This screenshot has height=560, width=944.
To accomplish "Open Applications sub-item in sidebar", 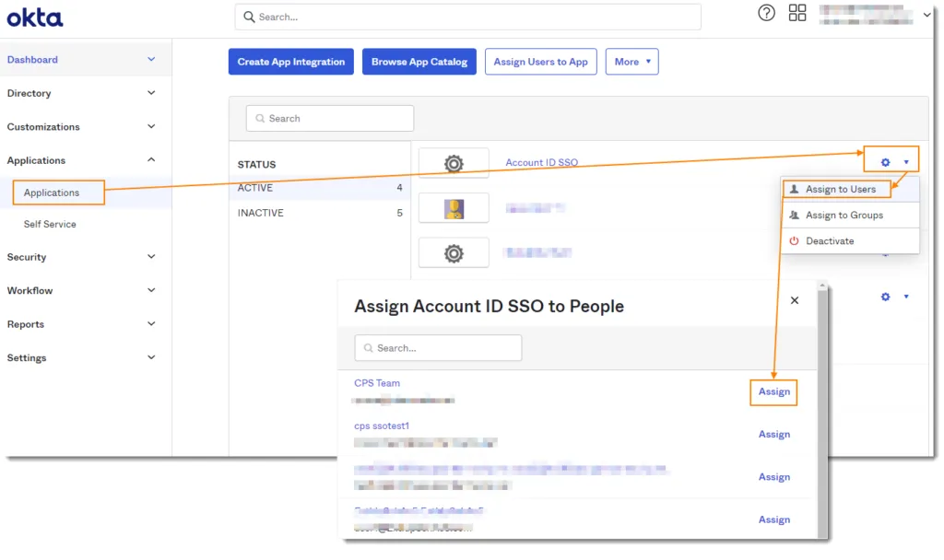I will (52, 192).
